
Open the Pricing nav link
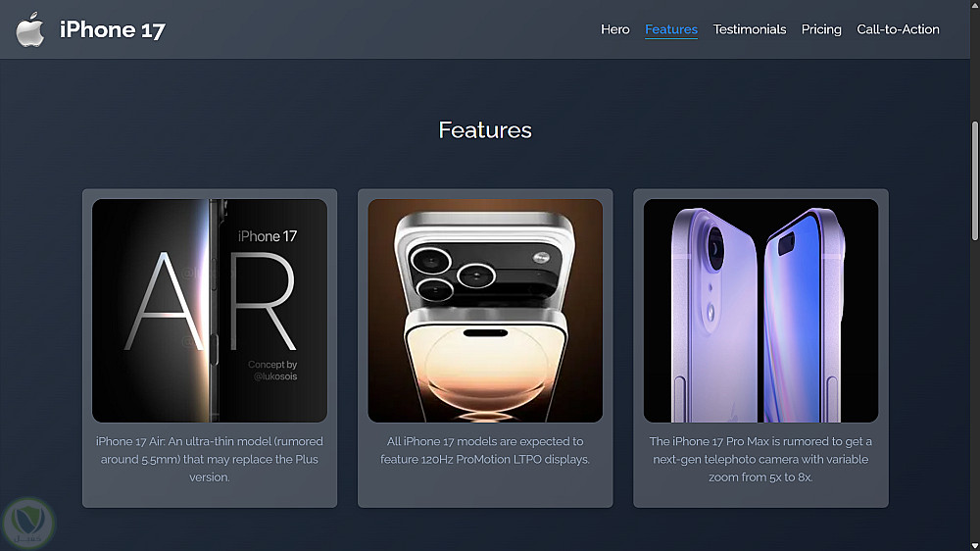(x=821, y=29)
